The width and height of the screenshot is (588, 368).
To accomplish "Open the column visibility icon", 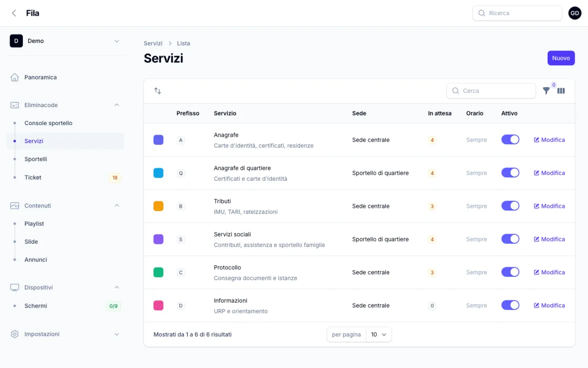I will tap(561, 91).
